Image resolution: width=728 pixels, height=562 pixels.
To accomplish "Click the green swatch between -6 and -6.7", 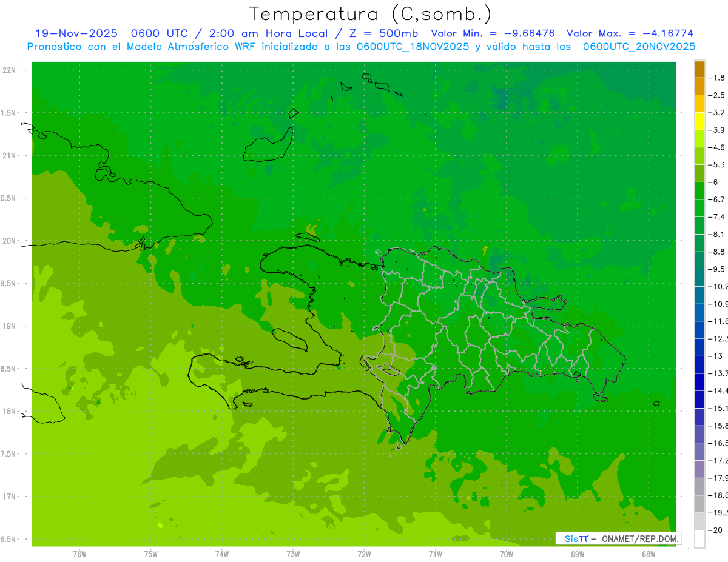I will click(699, 190).
